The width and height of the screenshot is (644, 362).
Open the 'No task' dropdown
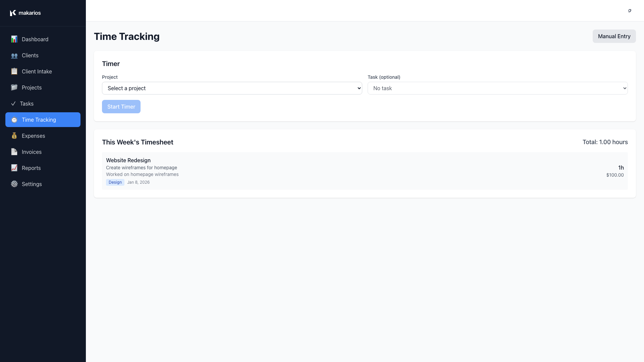(x=497, y=88)
